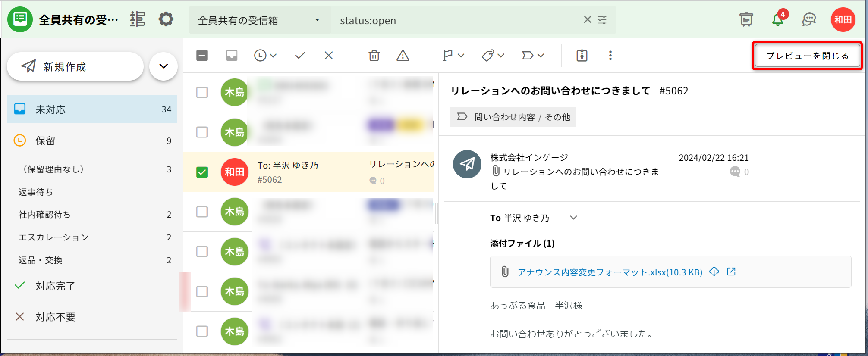Open notifications bell icon
868x356 pixels.
click(x=778, y=20)
